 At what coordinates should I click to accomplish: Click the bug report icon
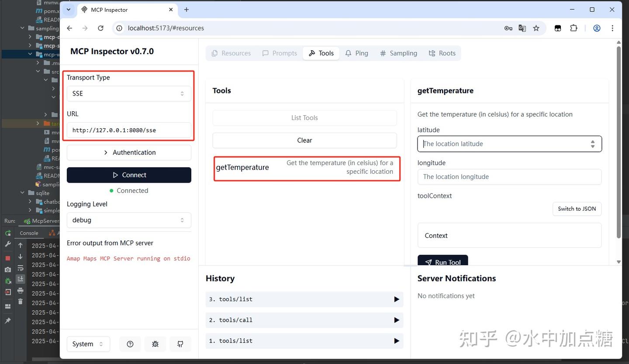click(155, 344)
